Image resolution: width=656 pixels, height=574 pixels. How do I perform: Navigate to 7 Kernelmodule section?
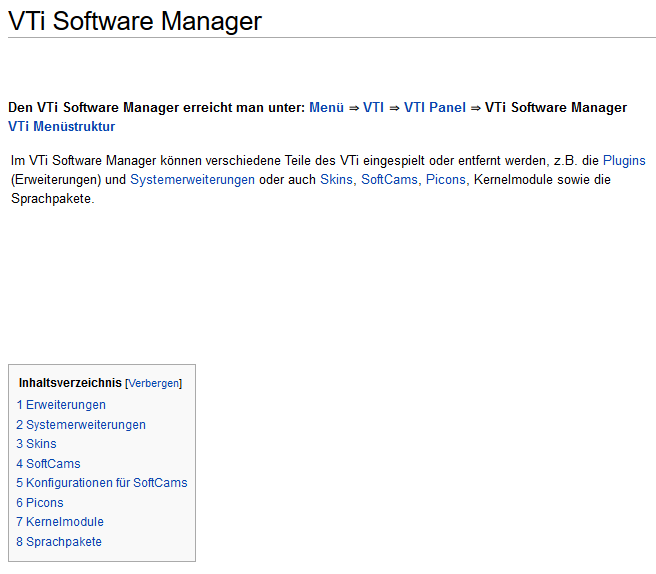(60, 522)
